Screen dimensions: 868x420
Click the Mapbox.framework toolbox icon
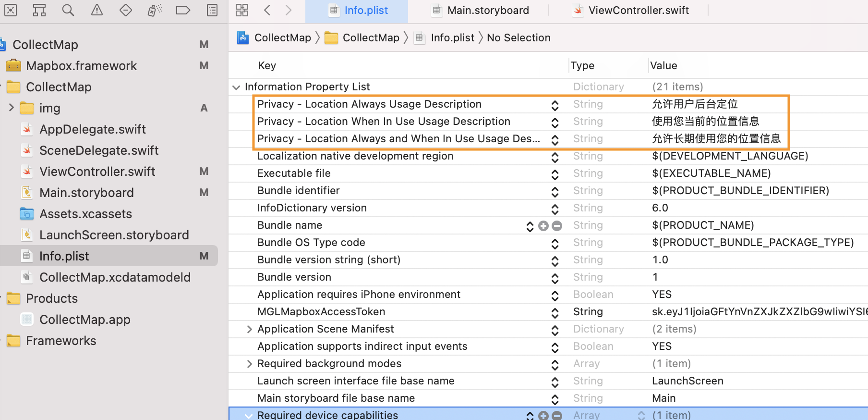13,65
